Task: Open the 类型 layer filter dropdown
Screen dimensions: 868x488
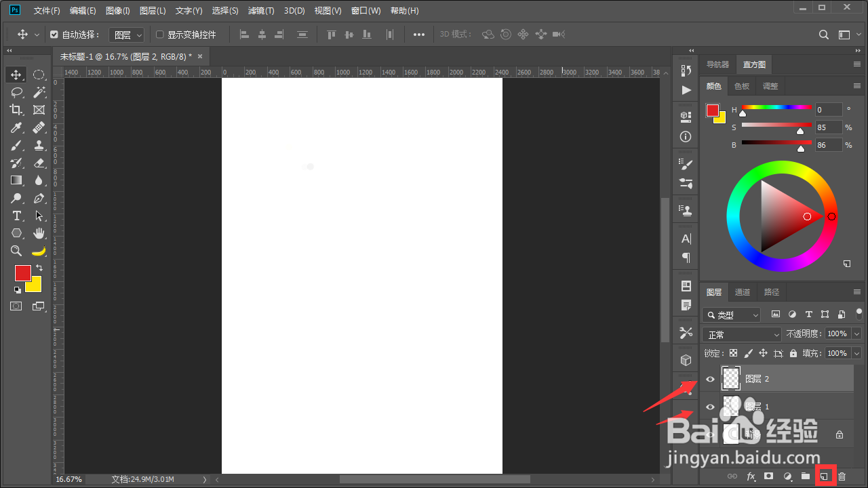Action: point(732,315)
